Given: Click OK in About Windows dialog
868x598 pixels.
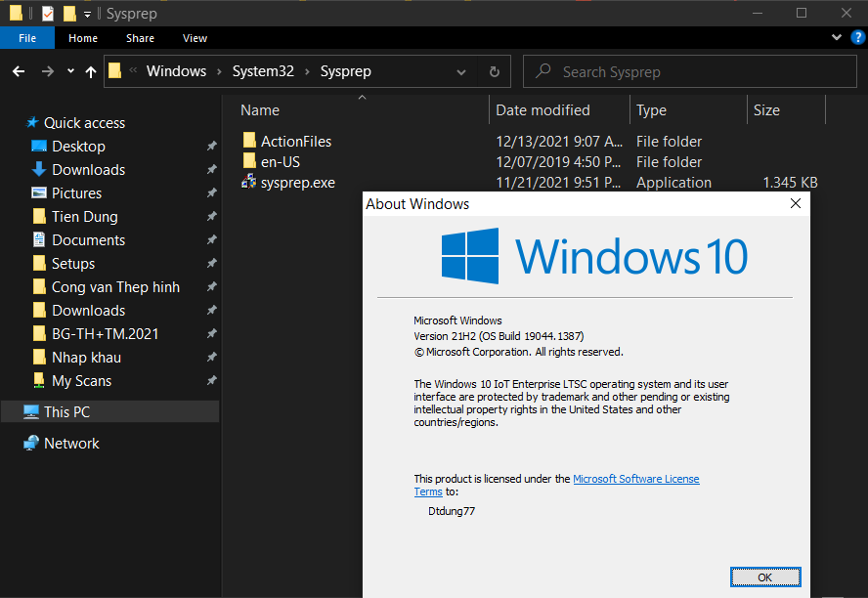Looking at the screenshot, I should (765, 577).
